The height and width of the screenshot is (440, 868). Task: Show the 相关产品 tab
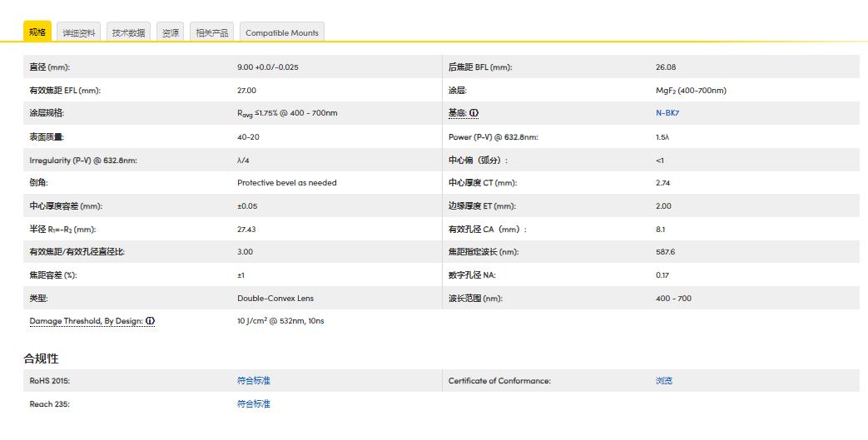pyautogui.click(x=211, y=33)
